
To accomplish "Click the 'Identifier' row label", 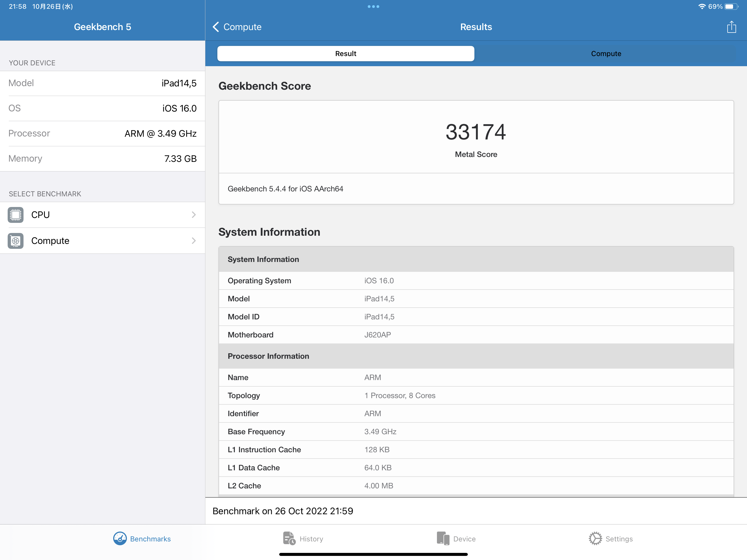I will click(x=243, y=413).
